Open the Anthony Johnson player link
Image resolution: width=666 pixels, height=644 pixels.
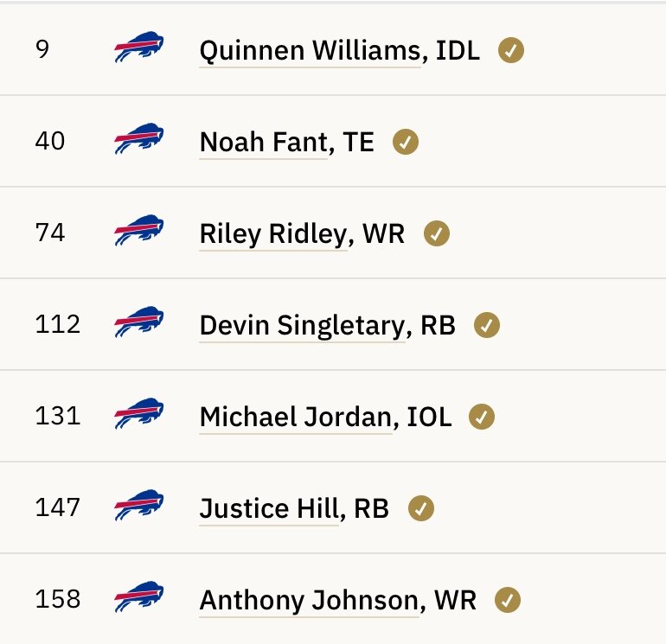coord(310,601)
